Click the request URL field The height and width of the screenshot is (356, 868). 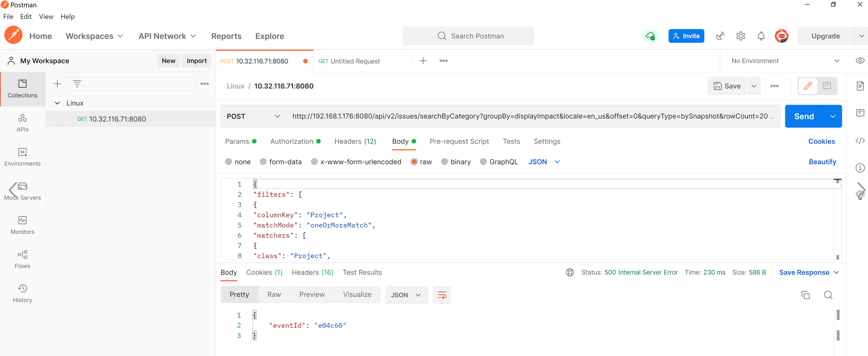533,116
